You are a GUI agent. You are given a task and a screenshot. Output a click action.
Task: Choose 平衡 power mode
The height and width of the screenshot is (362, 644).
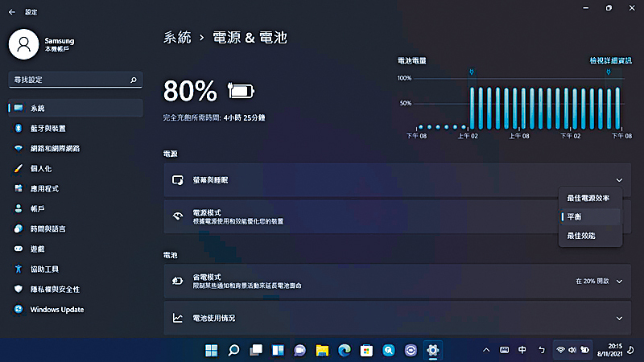point(590,216)
